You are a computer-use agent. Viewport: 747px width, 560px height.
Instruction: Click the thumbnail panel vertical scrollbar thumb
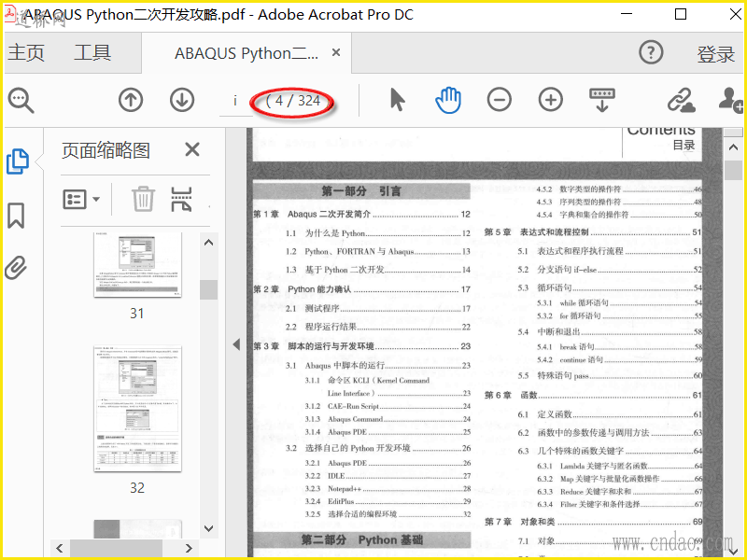(x=208, y=289)
